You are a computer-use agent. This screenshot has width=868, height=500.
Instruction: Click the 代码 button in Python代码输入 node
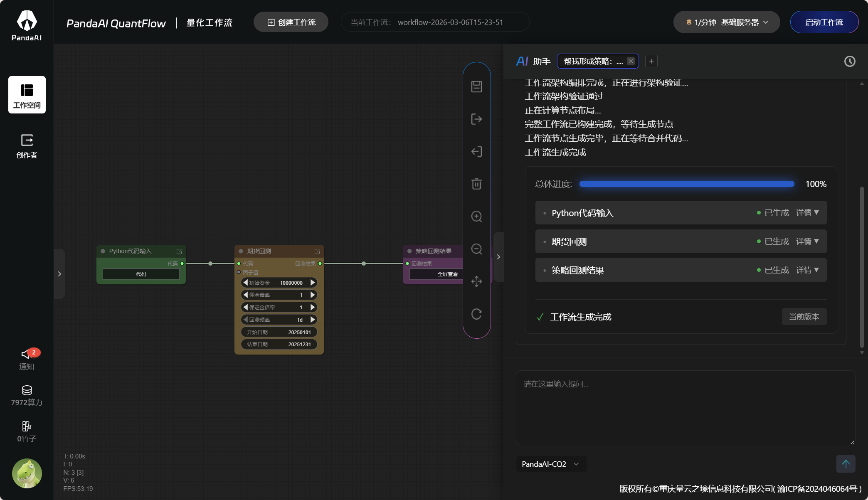pyautogui.click(x=141, y=274)
